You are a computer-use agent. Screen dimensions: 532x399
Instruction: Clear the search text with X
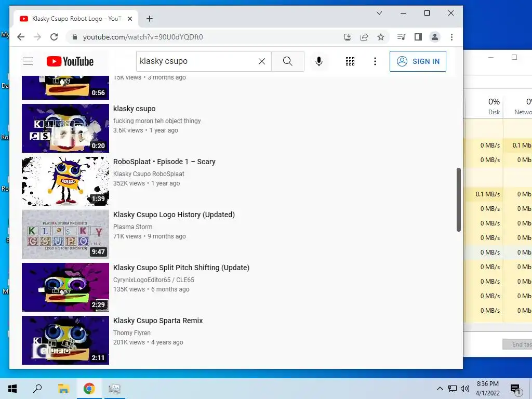[262, 61]
